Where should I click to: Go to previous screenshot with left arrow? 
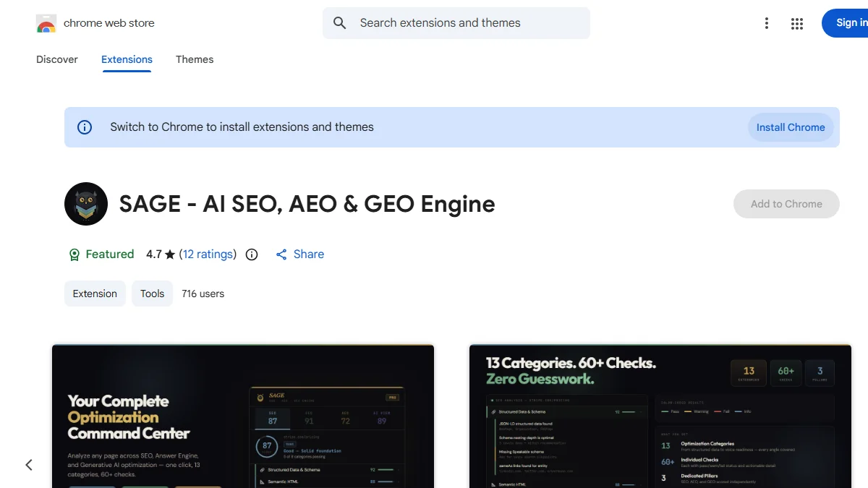pyautogui.click(x=29, y=465)
